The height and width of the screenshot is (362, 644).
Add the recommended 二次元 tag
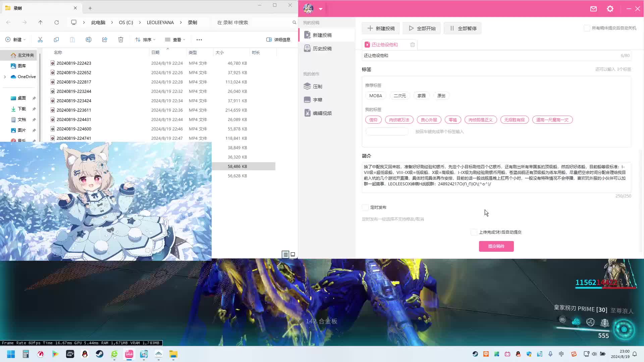(x=400, y=96)
